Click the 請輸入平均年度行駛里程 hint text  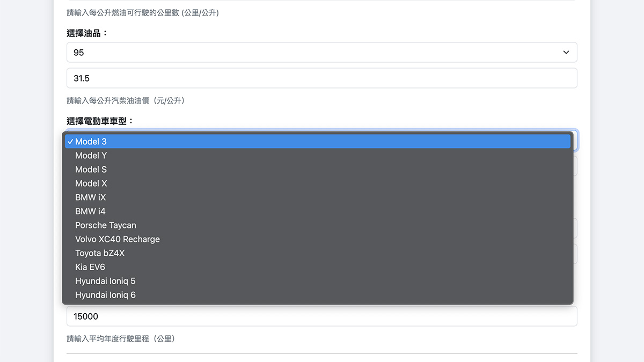[x=121, y=339]
